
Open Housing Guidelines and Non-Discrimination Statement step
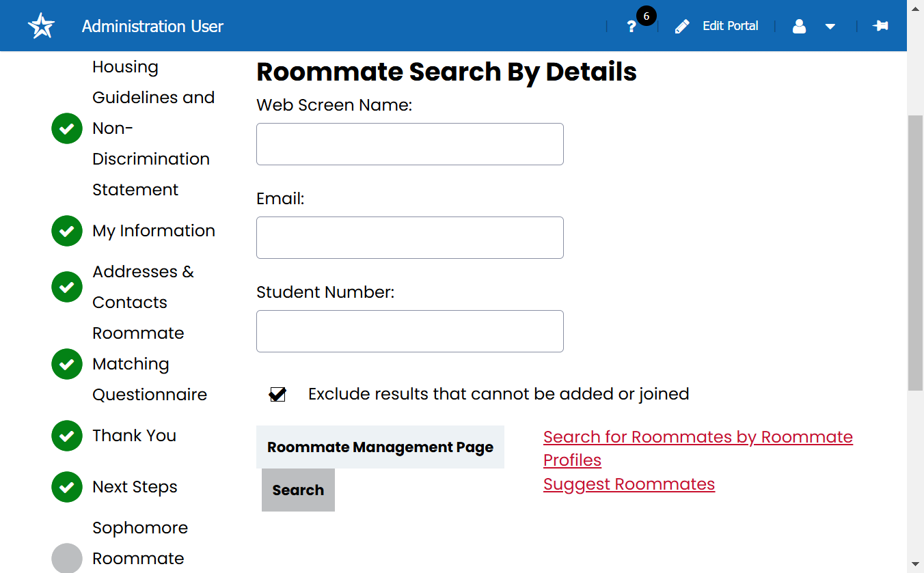(x=154, y=128)
